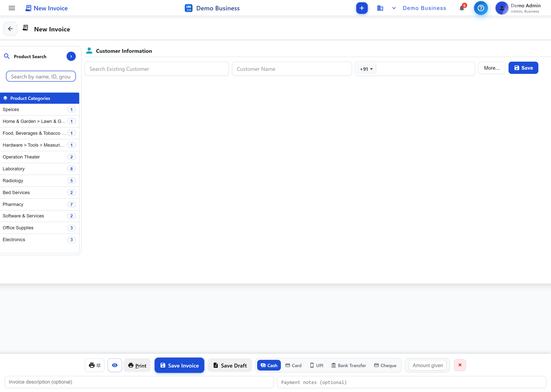
Task: Focus the Amount given field
Action: 427,365
